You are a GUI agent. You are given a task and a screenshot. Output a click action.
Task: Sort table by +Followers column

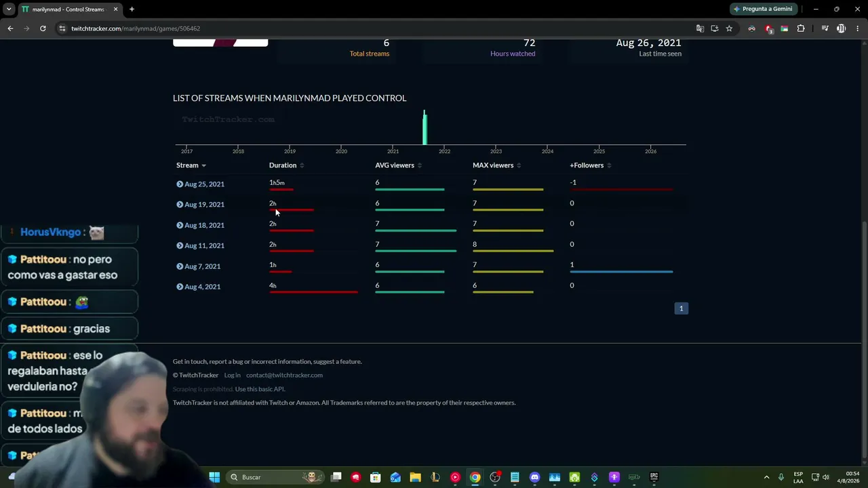pyautogui.click(x=590, y=165)
